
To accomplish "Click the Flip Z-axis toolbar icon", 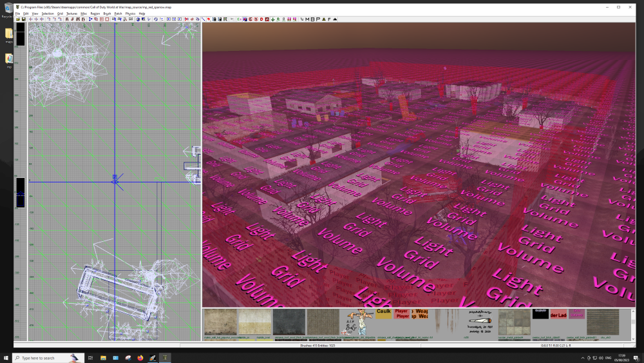I will point(41,19).
